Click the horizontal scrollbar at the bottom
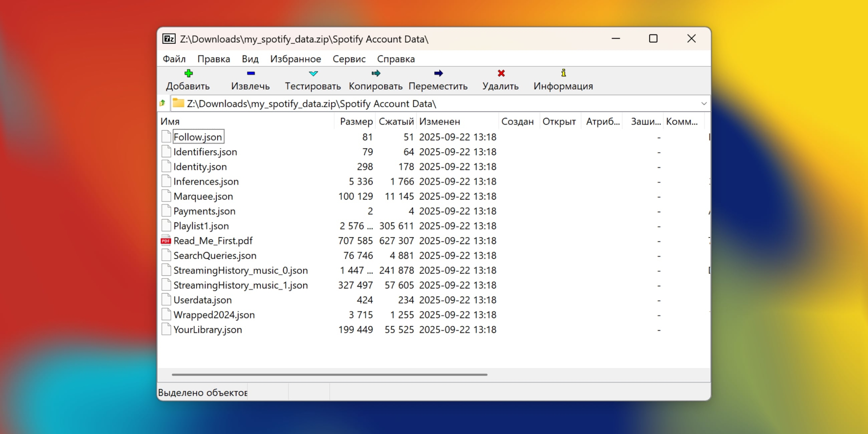This screenshot has height=434, width=868. (329, 374)
